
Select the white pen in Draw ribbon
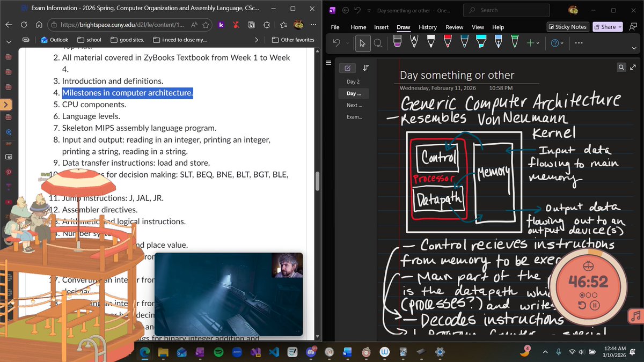coord(430,42)
